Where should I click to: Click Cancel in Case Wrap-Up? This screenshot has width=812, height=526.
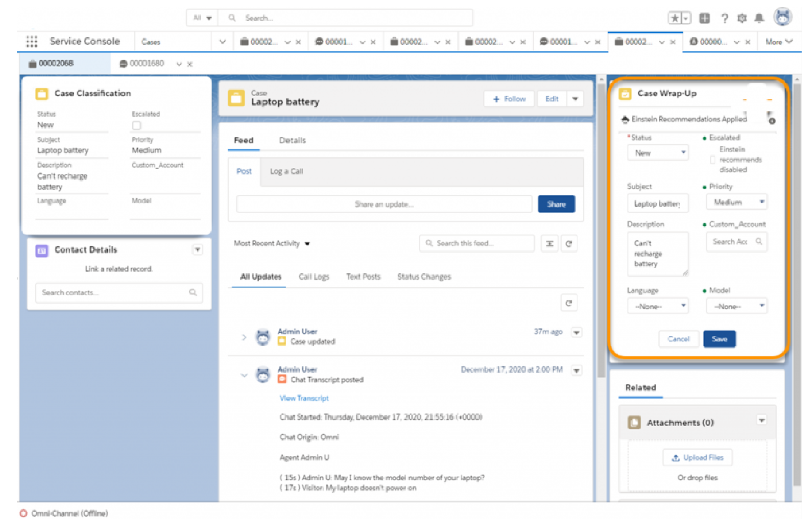[678, 339]
